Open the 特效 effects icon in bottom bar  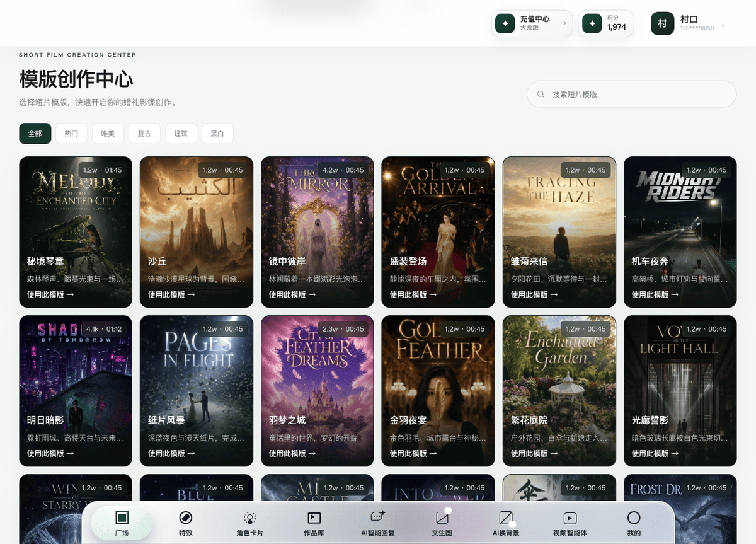[x=186, y=518]
